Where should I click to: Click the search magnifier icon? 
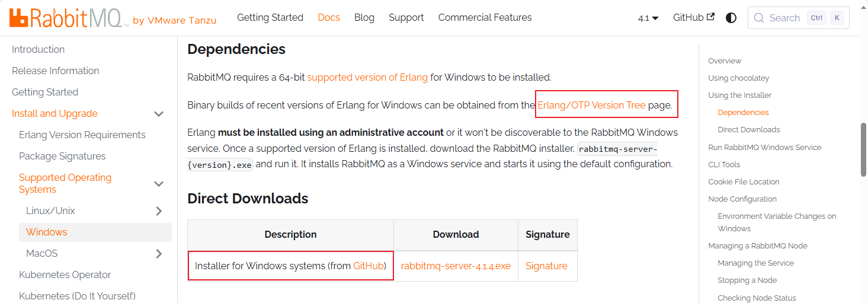pyautogui.click(x=759, y=18)
